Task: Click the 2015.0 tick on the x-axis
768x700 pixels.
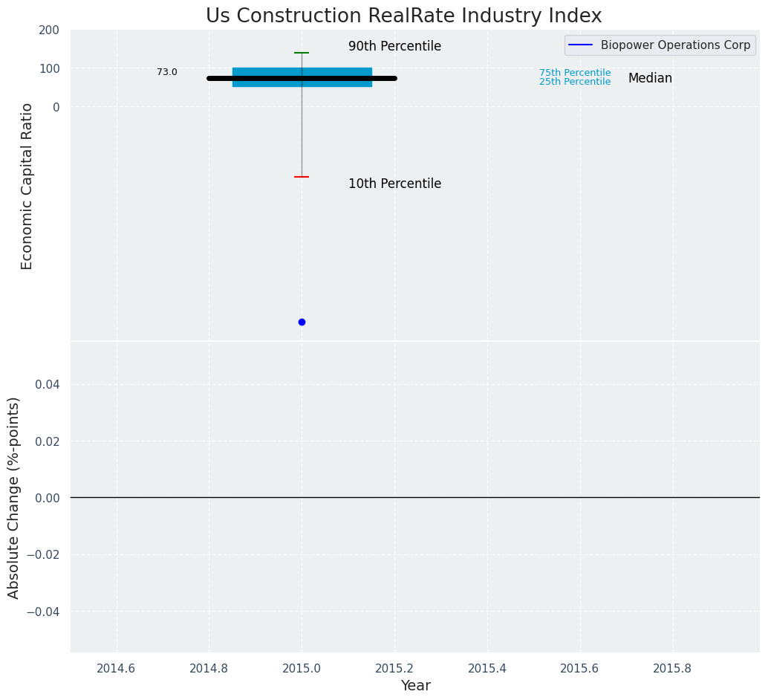Action: pyautogui.click(x=302, y=668)
